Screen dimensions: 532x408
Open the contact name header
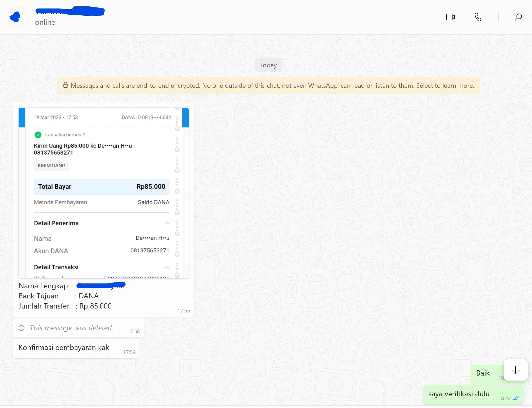(x=70, y=11)
